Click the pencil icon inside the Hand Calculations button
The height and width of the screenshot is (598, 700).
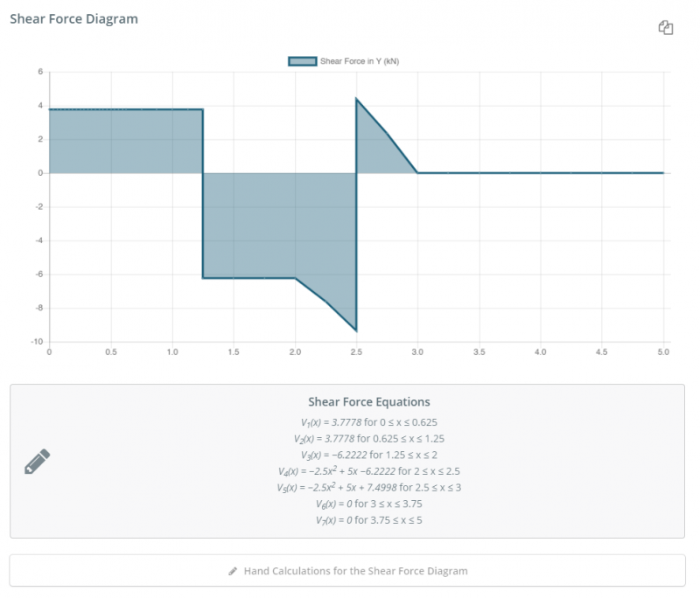233,571
